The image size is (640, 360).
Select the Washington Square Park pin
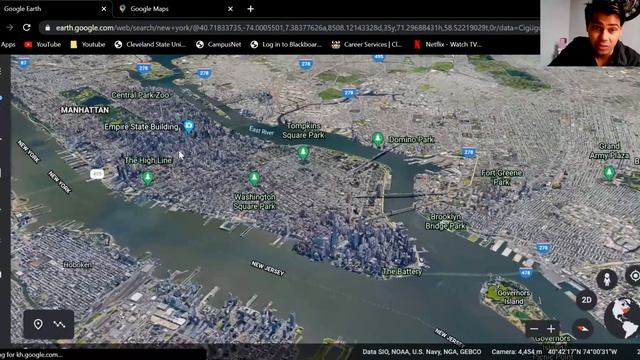[254, 179]
